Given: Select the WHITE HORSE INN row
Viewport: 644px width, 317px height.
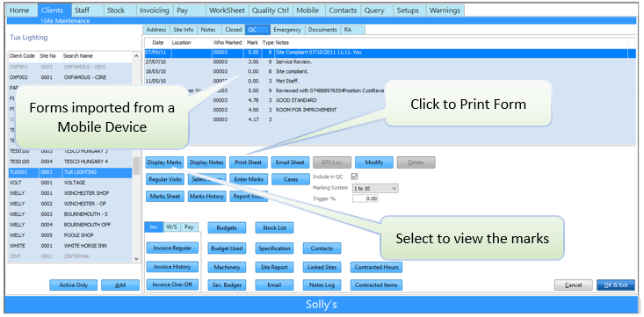Looking at the screenshot, I should click(70, 246).
